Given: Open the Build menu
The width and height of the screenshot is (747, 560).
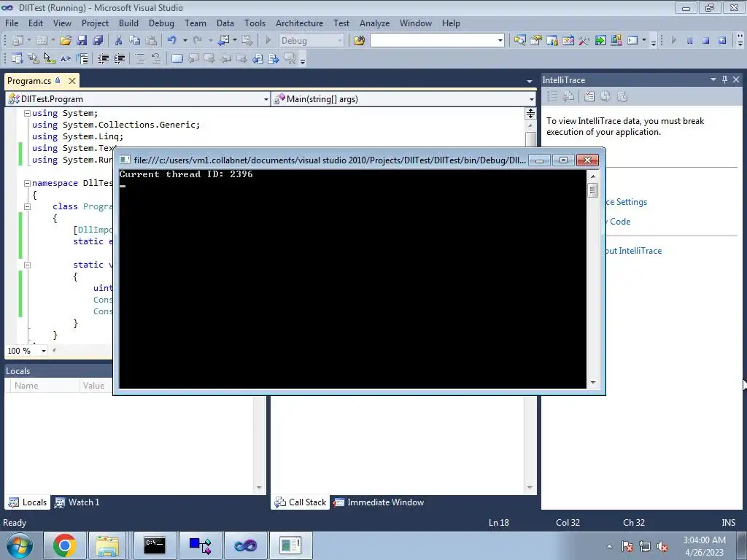Looking at the screenshot, I should (x=128, y=23).
